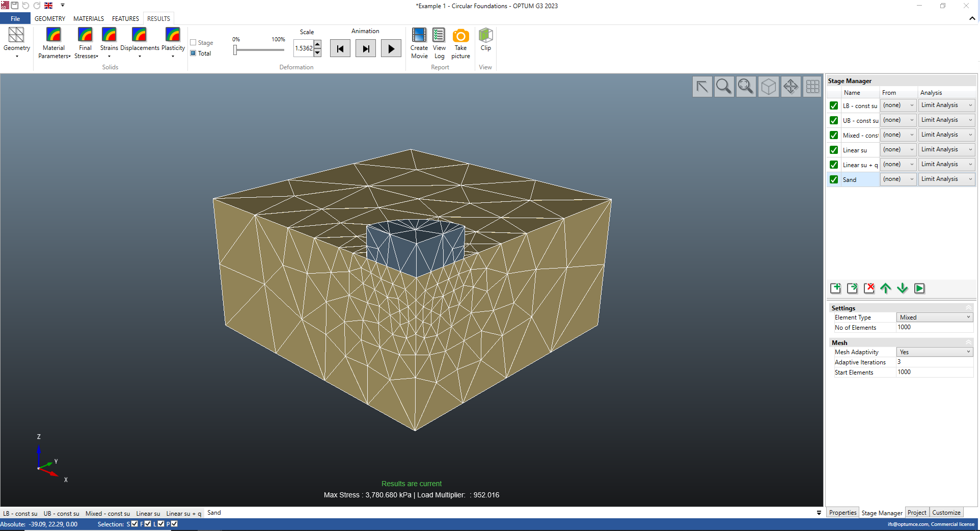The height and width of the screenshot is (531, 980).
Task: Uncheck the UB - const su stage
Action: point(834,120)
